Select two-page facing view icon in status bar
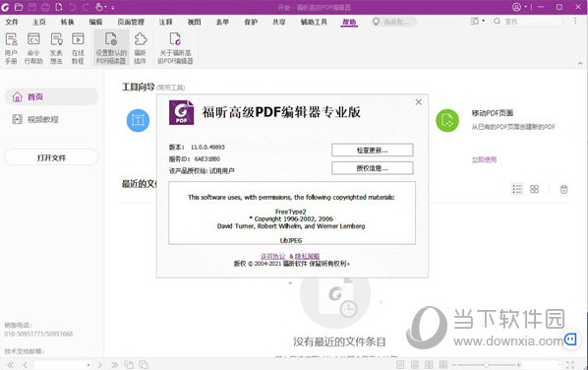This screenshot has height=370, width=588. pyautogui.click(x=429, y=365)
